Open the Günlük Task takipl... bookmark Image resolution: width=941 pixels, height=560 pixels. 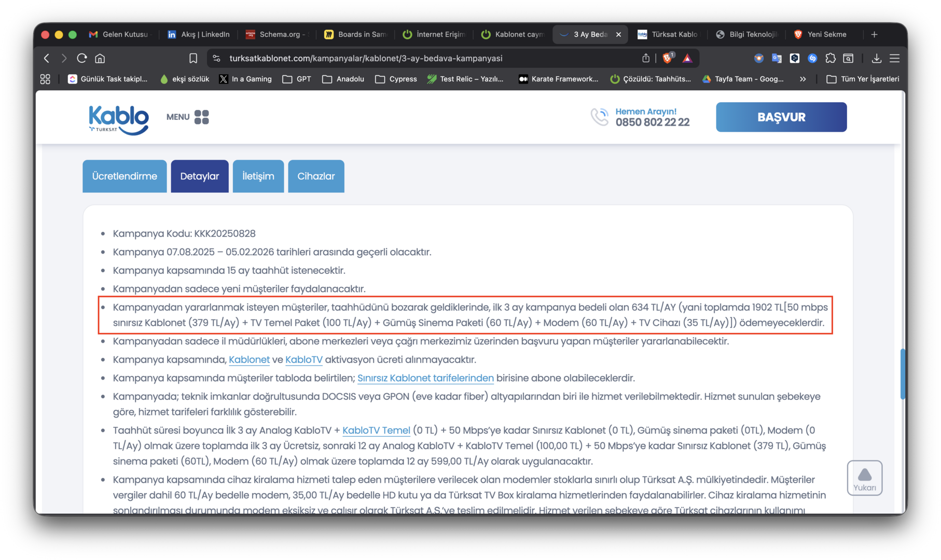click(x=108, y=79)
